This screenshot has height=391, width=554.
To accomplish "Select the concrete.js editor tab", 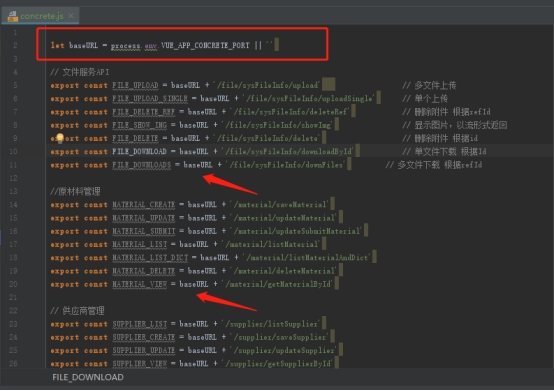I will coord(40,16).
